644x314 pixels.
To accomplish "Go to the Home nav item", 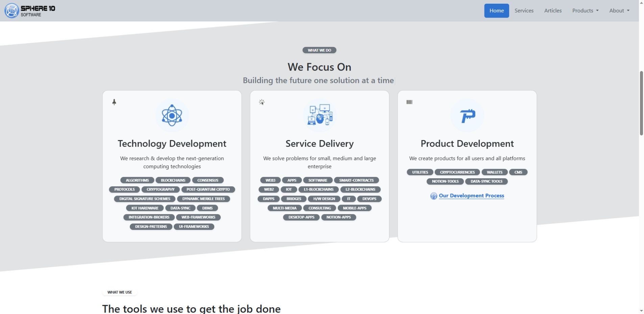I will pos(496,10).
